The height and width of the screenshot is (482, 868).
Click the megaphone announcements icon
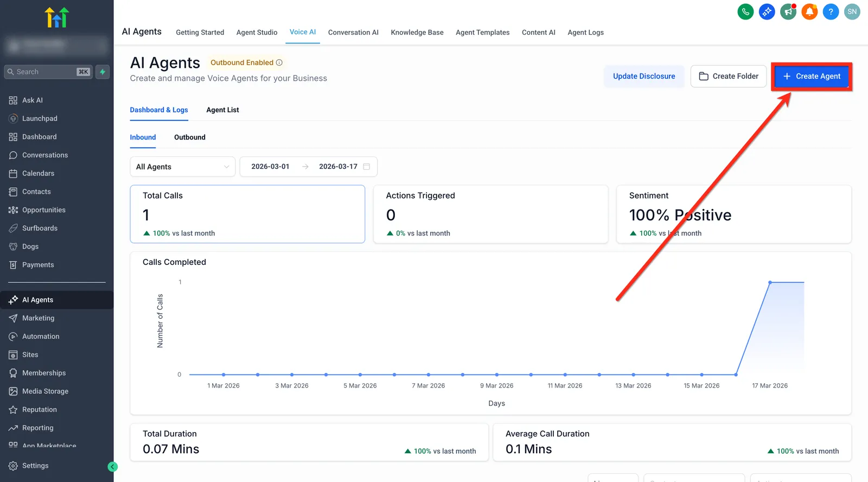788,11
